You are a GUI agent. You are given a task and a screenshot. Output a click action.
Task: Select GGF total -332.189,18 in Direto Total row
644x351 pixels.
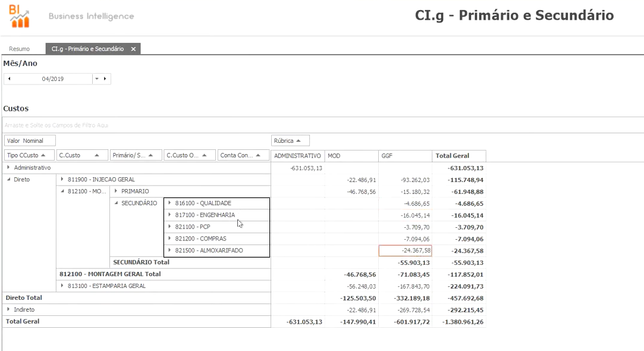click(406, 299)
